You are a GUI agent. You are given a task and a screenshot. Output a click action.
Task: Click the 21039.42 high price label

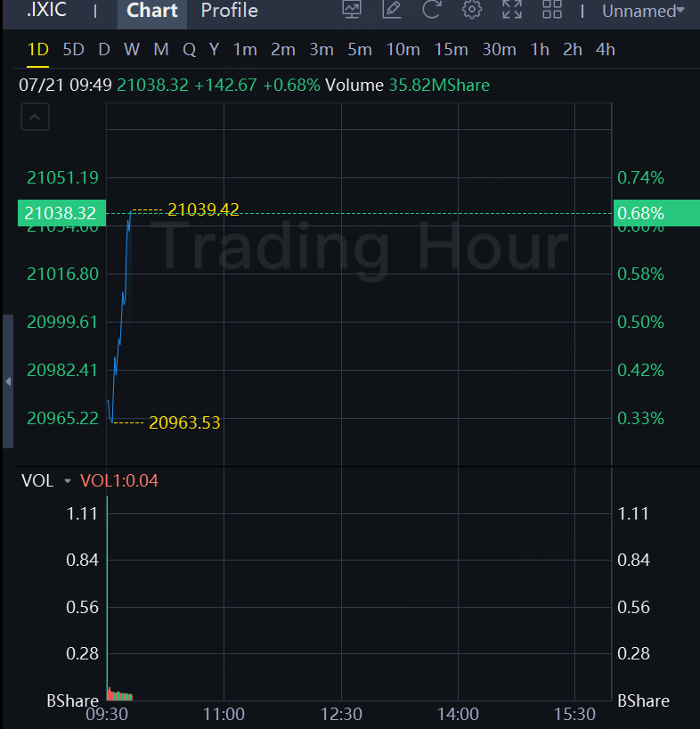203,209
